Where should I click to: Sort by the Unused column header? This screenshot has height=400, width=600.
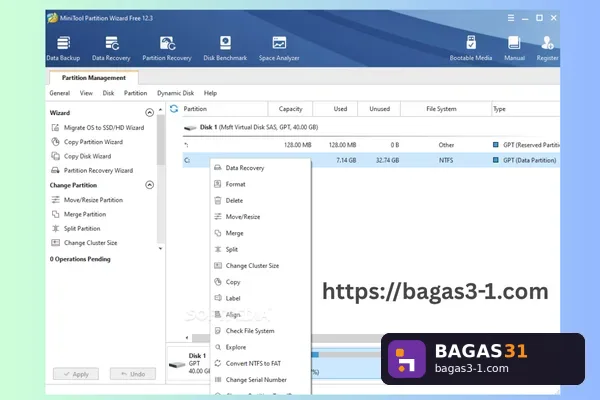coord(380,109)
